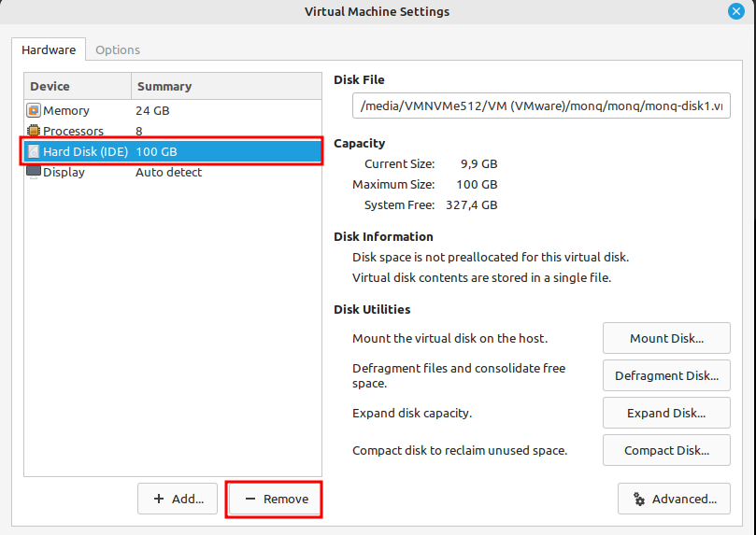This screenshot has width=756, height=535.
Task: Click 'Virtual disk contents are stored' text
Action: pos(481,278)
